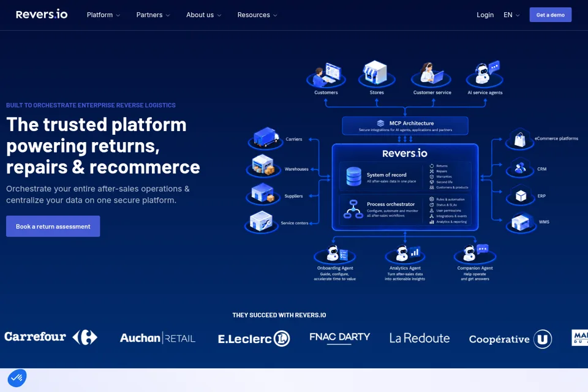Click 'System of record' text
This screenshot has width=588, height=392.
tap(386, 175)
